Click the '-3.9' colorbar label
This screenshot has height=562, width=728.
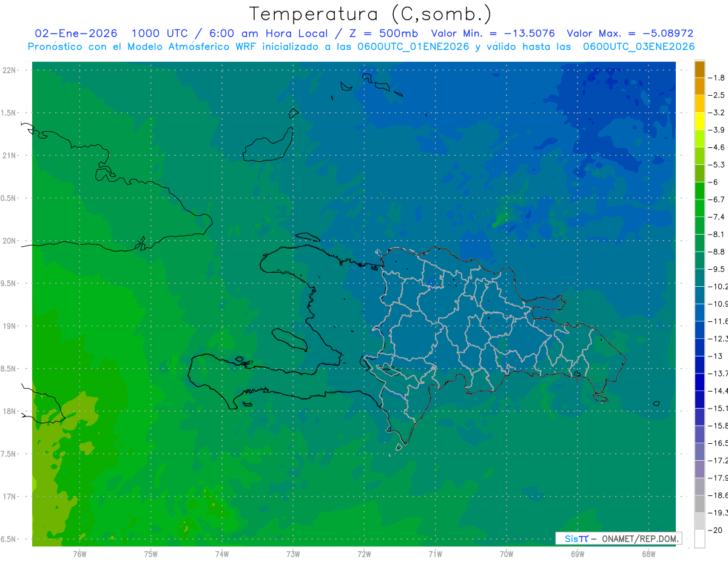(x=718, y=130)
